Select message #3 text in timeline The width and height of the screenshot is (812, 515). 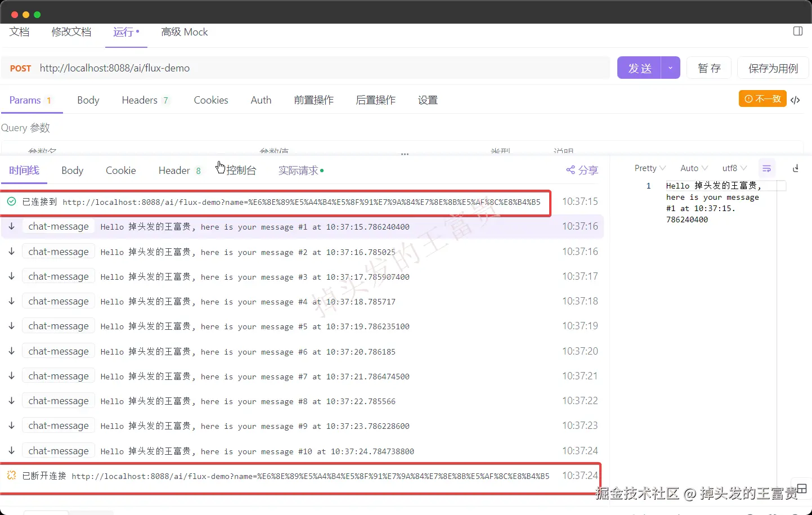click(255, 277)
